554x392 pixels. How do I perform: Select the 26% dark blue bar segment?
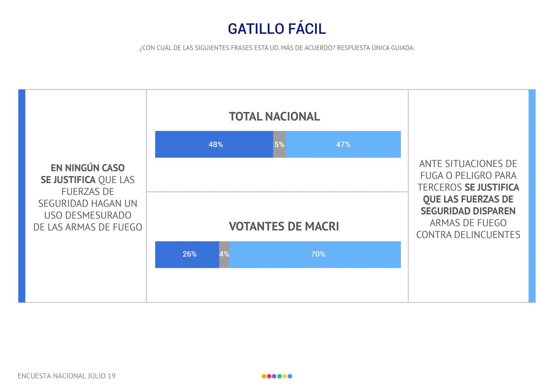pyautogui.click(x=187, y=255)
